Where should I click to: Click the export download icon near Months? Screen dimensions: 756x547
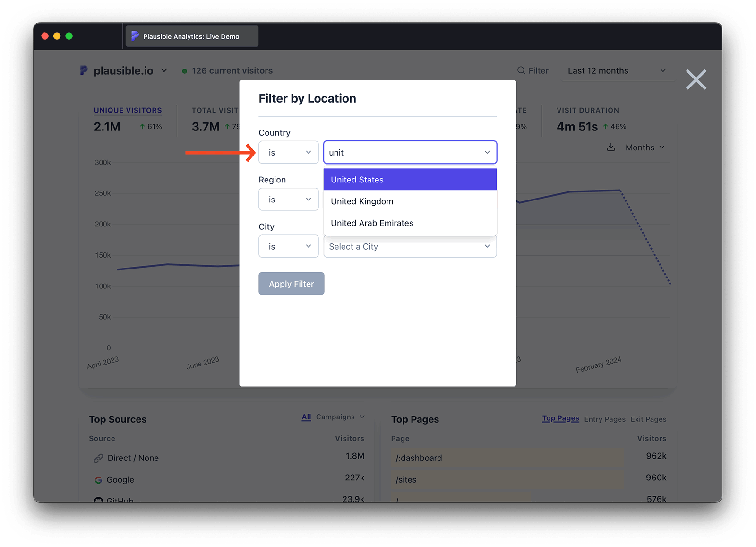click(x=610, y=147)
